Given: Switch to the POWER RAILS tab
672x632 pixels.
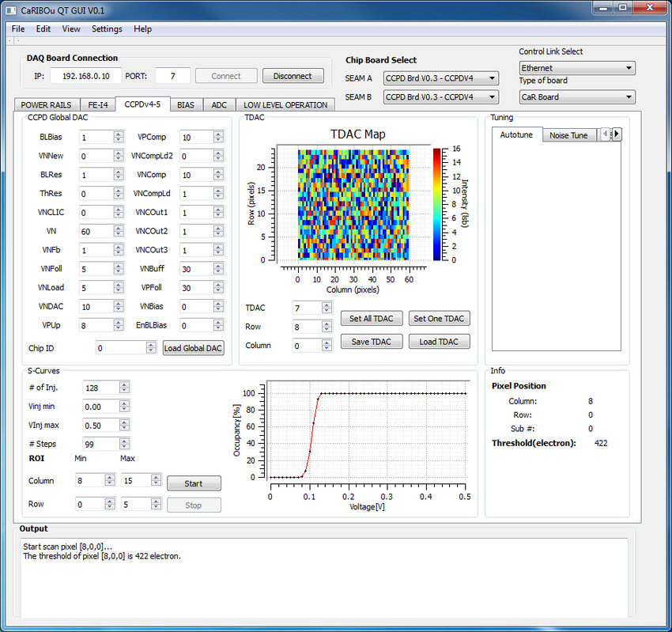Looking at the screenshot, I should (47, 105).
